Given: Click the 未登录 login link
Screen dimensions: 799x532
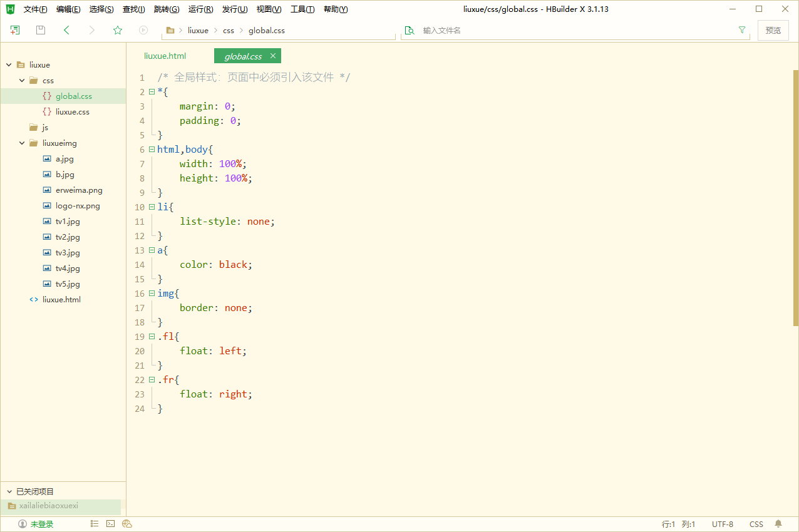Looking at the screenshot, I should coord(42,524).
